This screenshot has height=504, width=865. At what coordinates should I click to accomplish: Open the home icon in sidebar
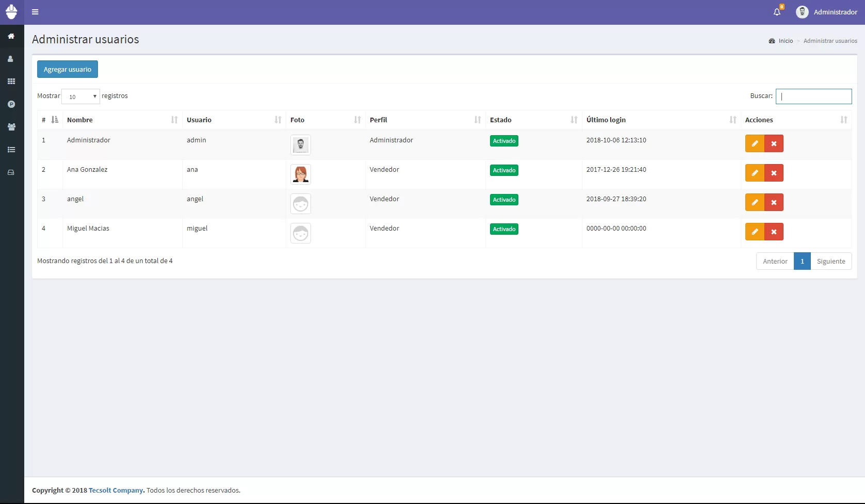pos(11,36)
